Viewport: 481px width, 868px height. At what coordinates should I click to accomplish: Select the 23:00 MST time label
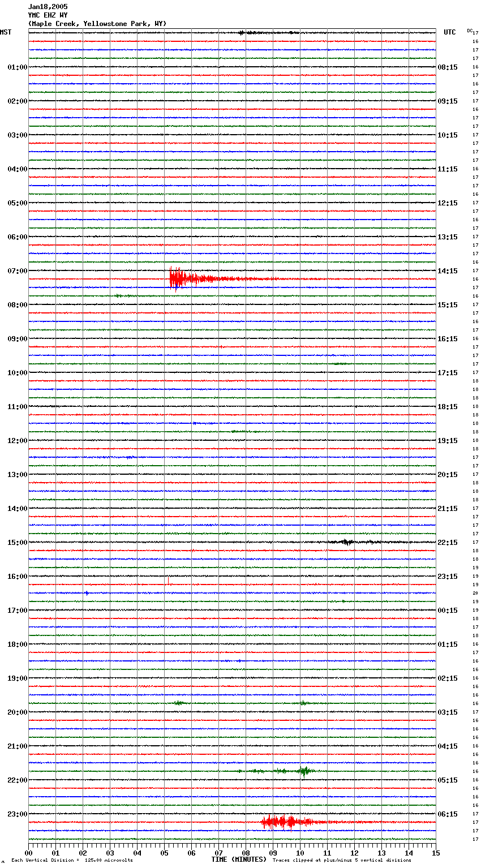[x=18, y=814]
